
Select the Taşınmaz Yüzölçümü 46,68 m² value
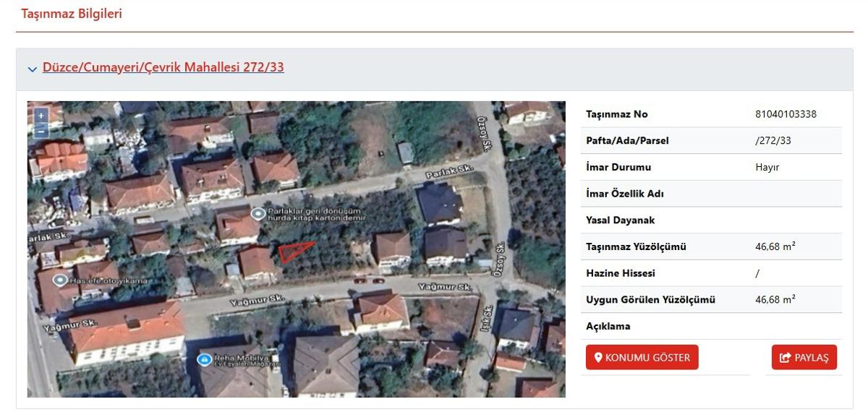[x=775, y=246]
